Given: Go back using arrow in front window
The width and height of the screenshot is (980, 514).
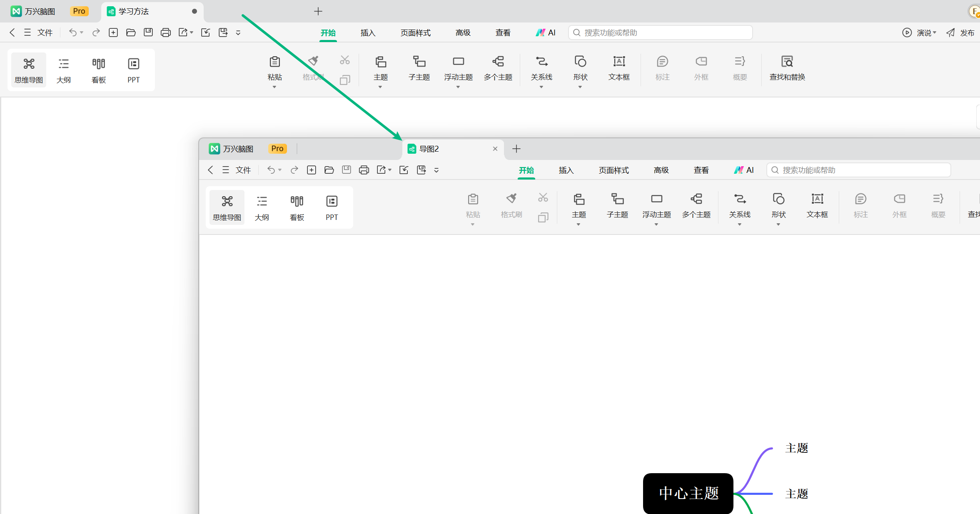Looking at the screenshot, I should (211, 170).
